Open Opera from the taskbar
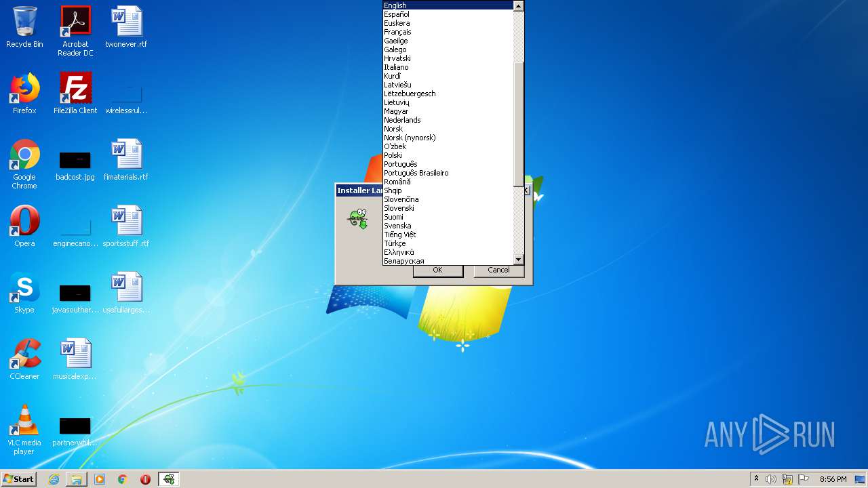The image size is (868, 488). 145,479
